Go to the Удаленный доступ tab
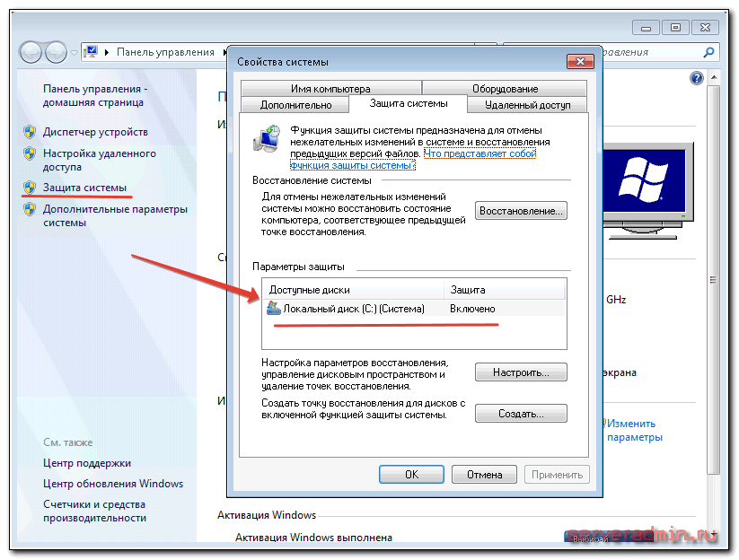 click(x=527, y=105)
